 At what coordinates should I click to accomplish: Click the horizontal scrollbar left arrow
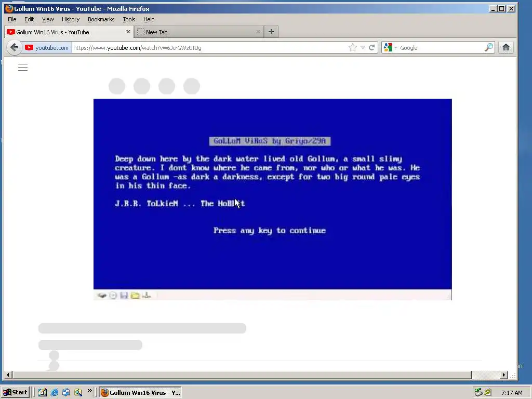coord(8,375)
